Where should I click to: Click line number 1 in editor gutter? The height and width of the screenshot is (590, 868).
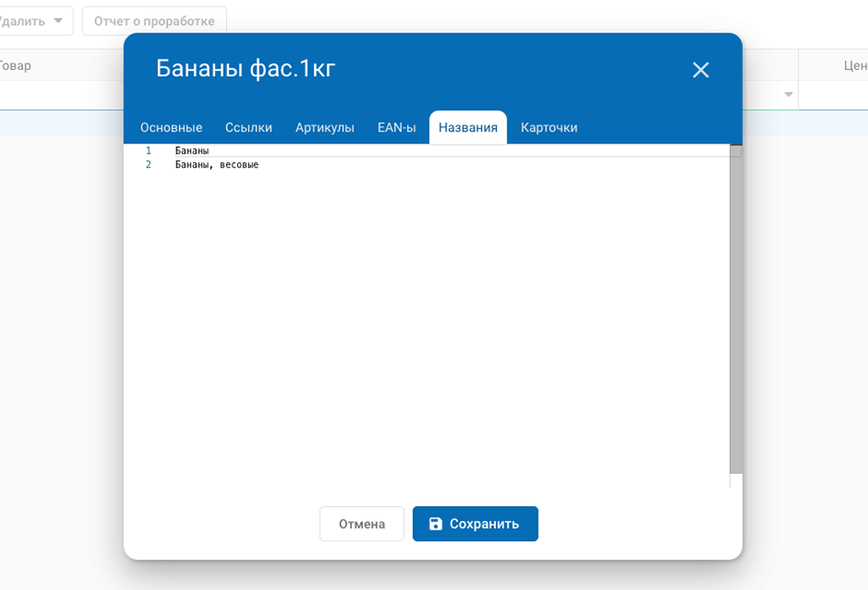(149, 150)
